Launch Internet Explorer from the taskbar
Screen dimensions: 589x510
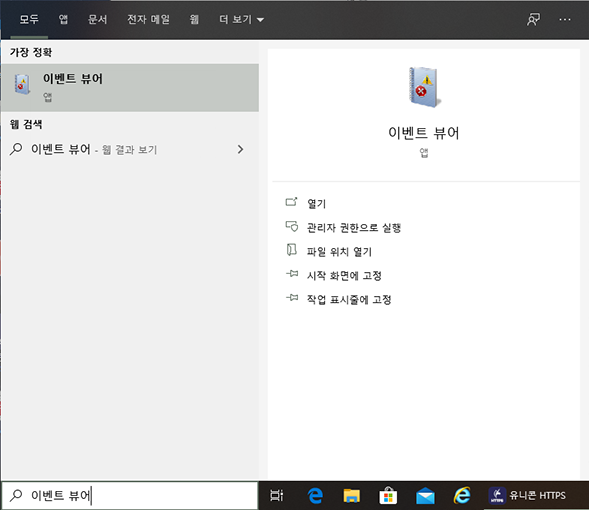[462, 495]
